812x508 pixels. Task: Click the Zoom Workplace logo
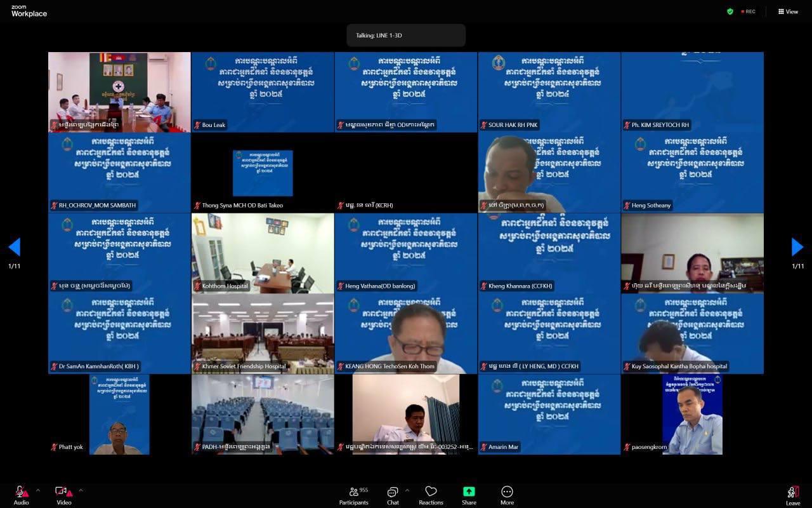tap(29, 11)
